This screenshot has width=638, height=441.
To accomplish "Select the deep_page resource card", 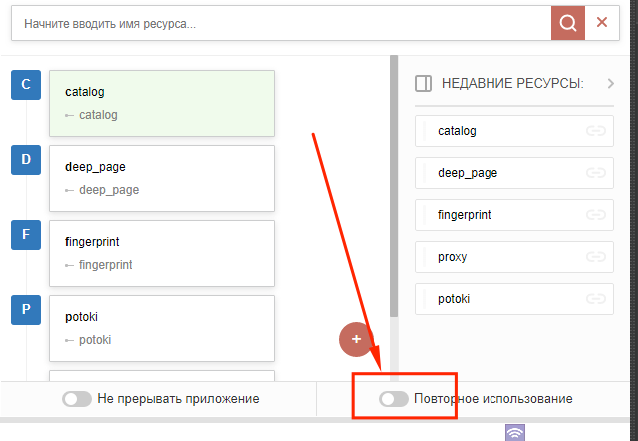I will point(162,178).
